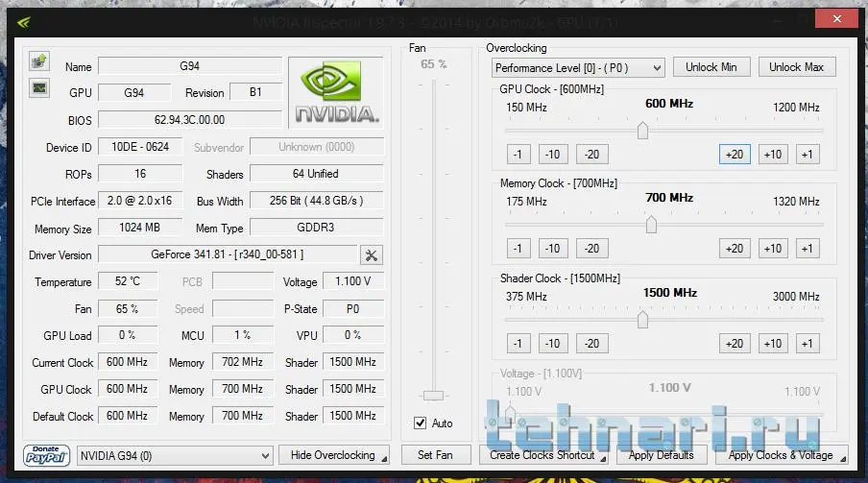Click the P-State P0 field

tap(352, 308)
